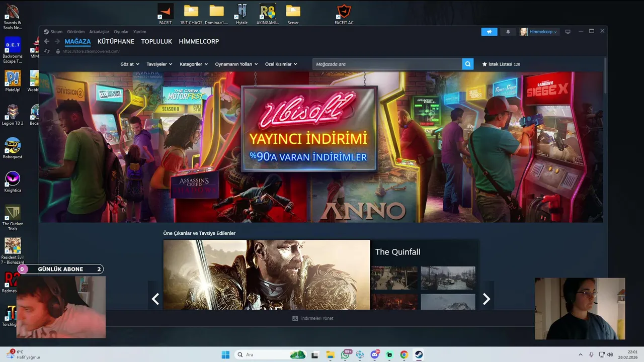Open the Oyunlar menu
644x362 pixels.
[x=121, y=32]
